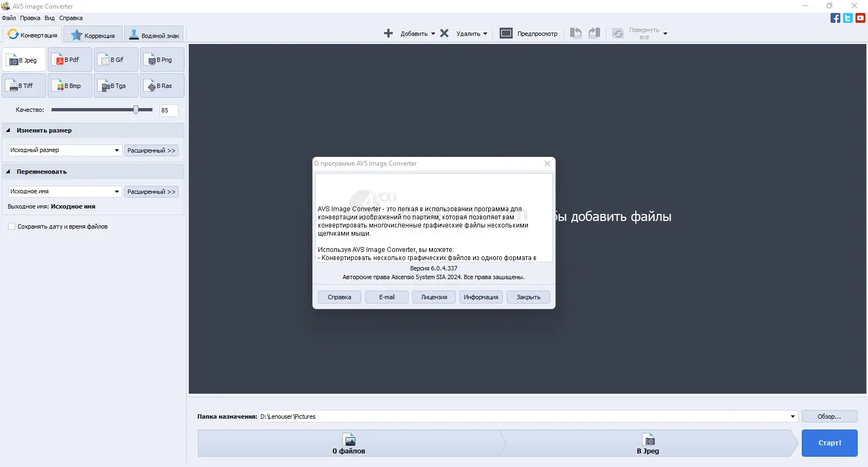This screenshot has width=868, height=467.
Task: Click the Старт! button
Action: pyautogui.click(x=829, y=443)
